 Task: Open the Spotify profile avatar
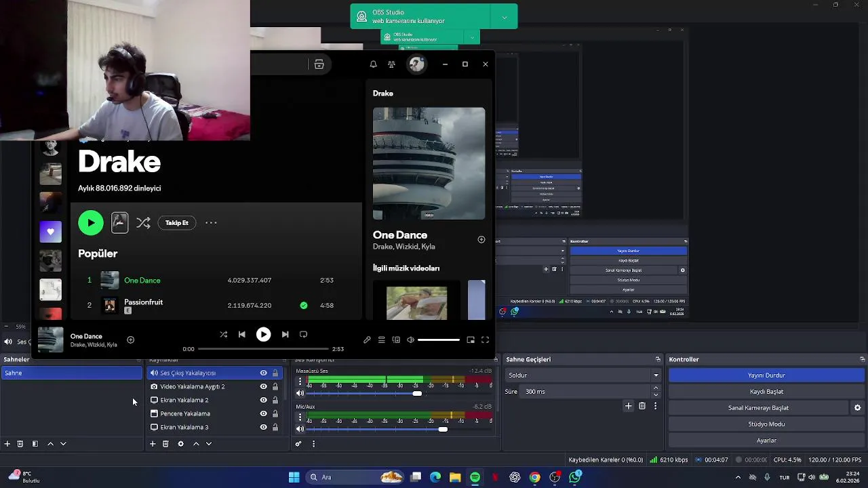pos(416,64)
